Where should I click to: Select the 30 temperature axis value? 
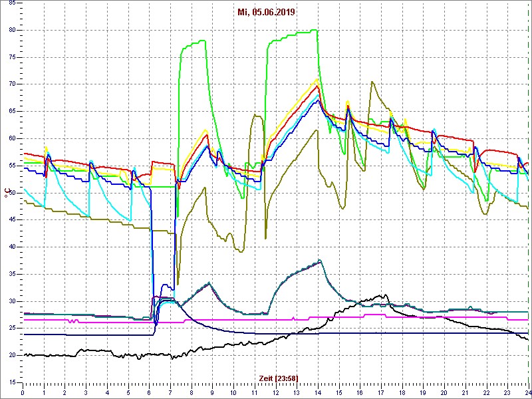point(11,301)
